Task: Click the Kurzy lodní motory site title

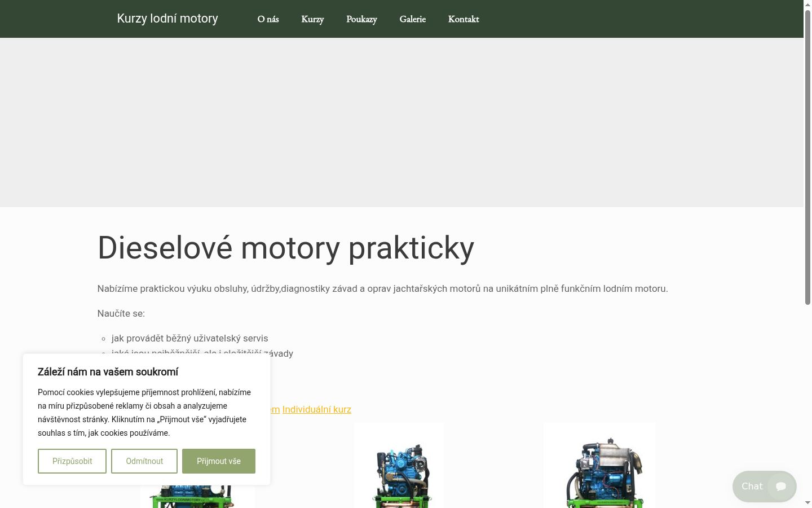Action: pos(167,19)
